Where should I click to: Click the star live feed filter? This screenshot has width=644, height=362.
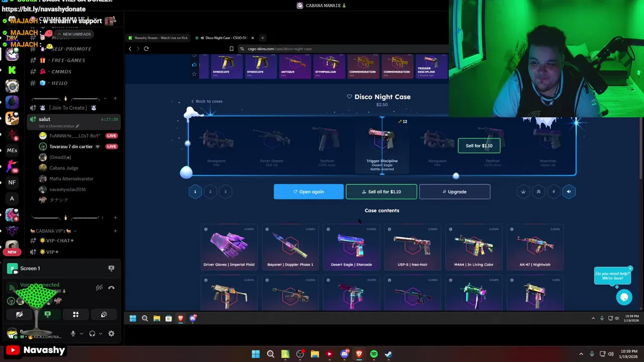click(x=194, y=74)
